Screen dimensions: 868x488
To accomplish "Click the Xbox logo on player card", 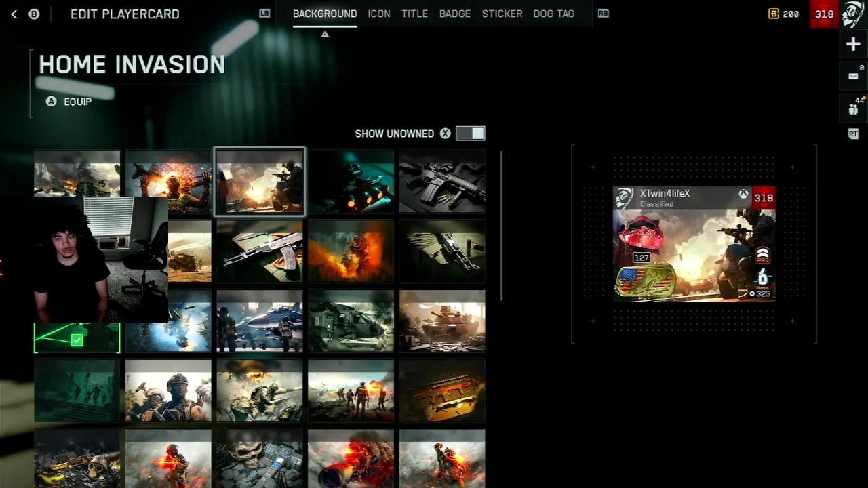I will pos(744,195).
